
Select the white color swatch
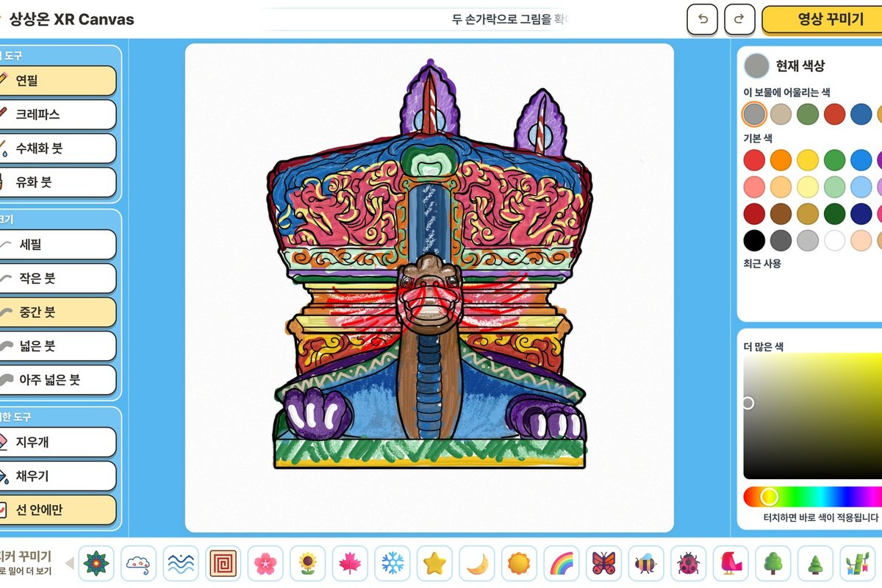click(834, 240)
